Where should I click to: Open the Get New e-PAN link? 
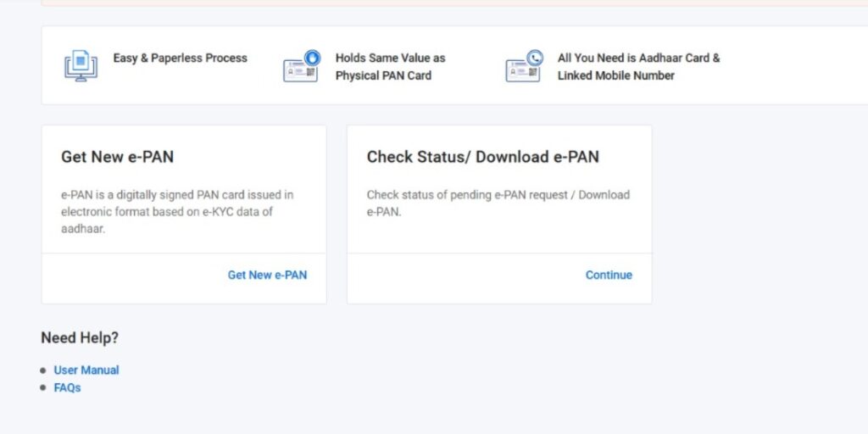(x=267, y=275)
